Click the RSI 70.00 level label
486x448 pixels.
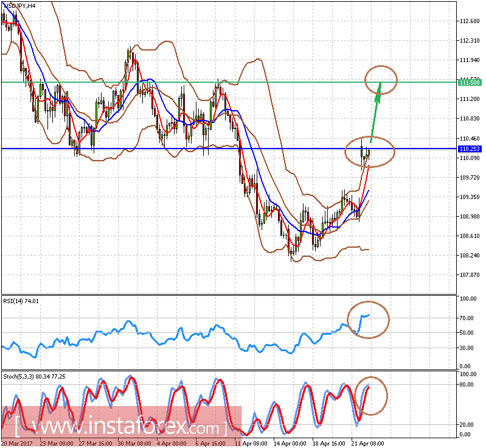click(x=467, y=318)
